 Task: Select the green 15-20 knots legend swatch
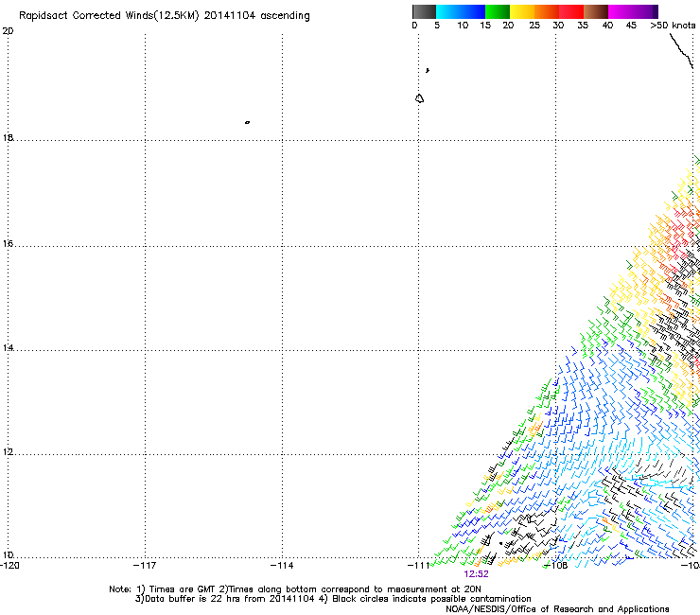(498, 11)
